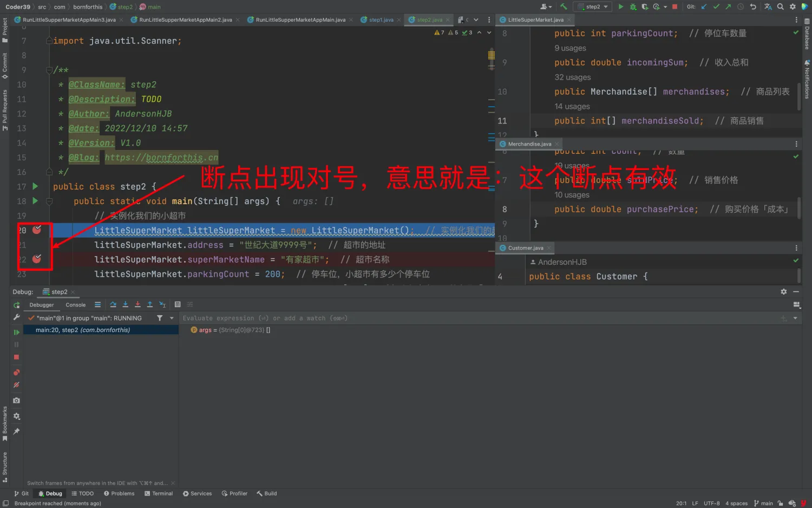Viewport: 812px width, 508px height.
Task: Click the rollback undo icon in toolbar
Action: click(x=752, y=6)
